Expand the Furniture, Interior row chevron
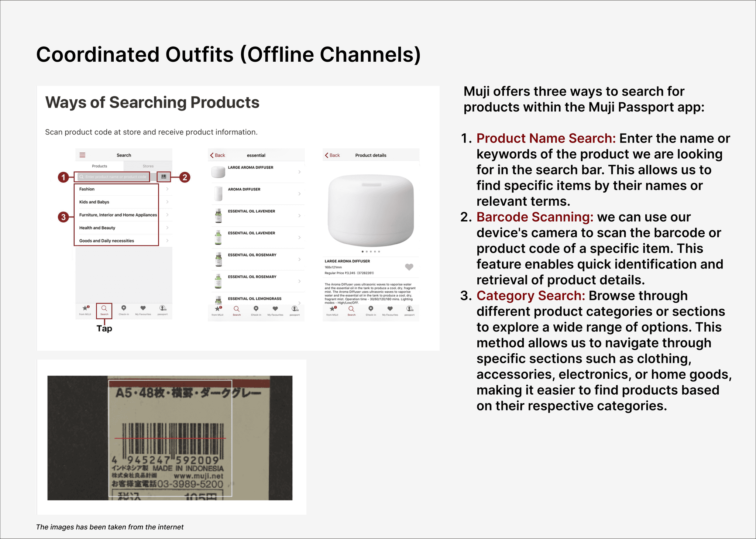The image size is (756, 539). coord(167,215)
